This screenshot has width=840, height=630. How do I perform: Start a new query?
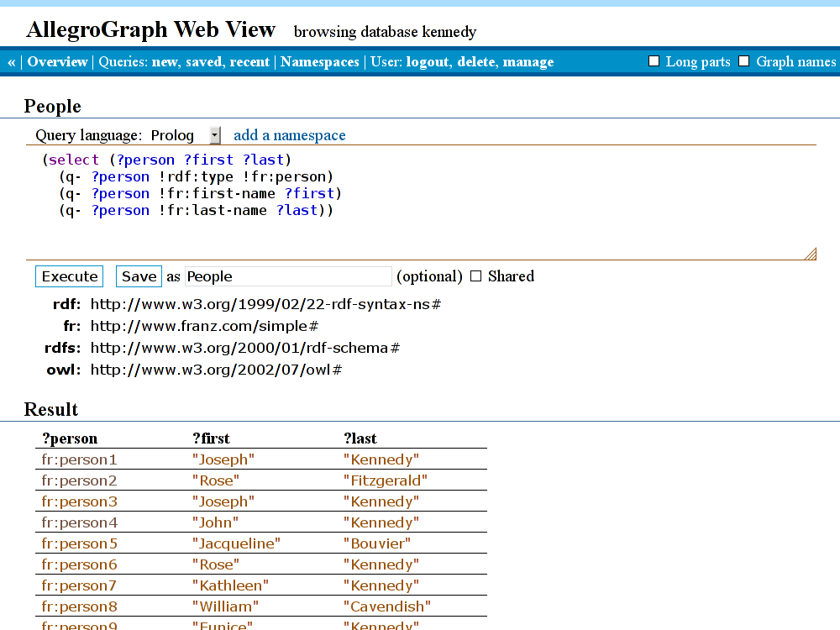[x=165, y=62]
